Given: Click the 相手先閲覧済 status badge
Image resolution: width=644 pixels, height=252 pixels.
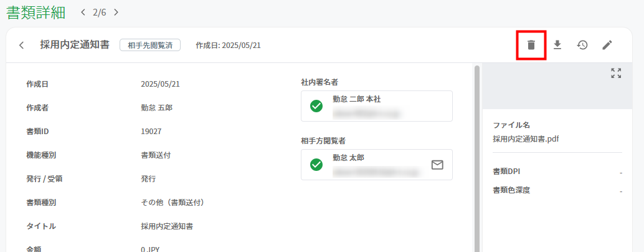Looking at the screenshot, I should [150, 45].
